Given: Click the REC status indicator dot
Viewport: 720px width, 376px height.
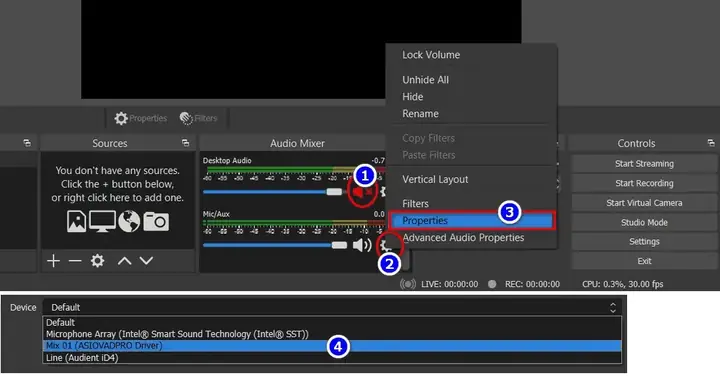Looking at the screenshot, I should pyautogui.click(x=492, y=284).
